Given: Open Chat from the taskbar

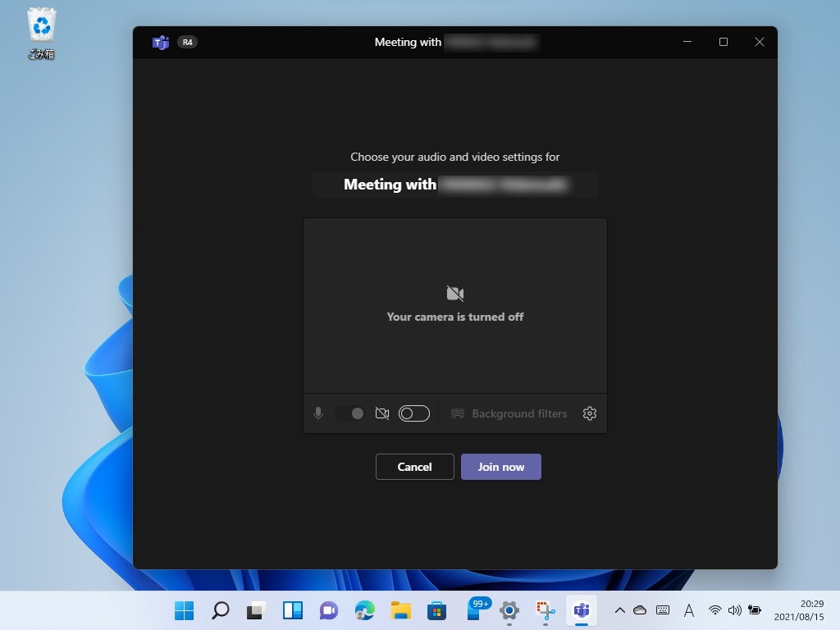Looking at the screenshot, I should [328, 610].
